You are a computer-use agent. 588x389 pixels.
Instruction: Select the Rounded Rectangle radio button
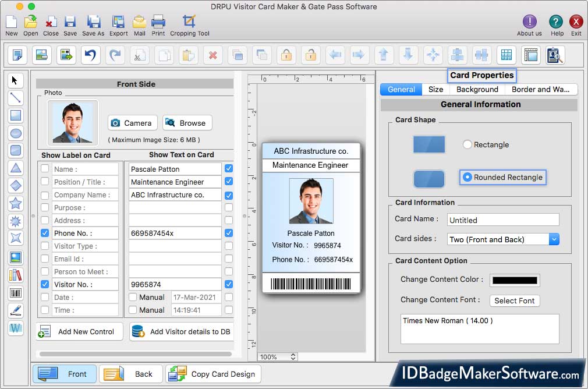pyautogui.click(x=467, y=177)
